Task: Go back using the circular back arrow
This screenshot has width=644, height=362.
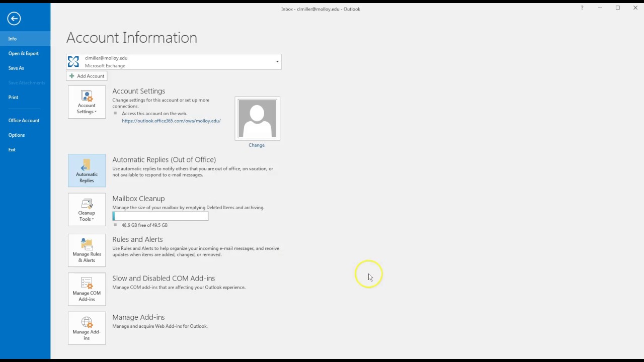Action: (x=14, y=19)
